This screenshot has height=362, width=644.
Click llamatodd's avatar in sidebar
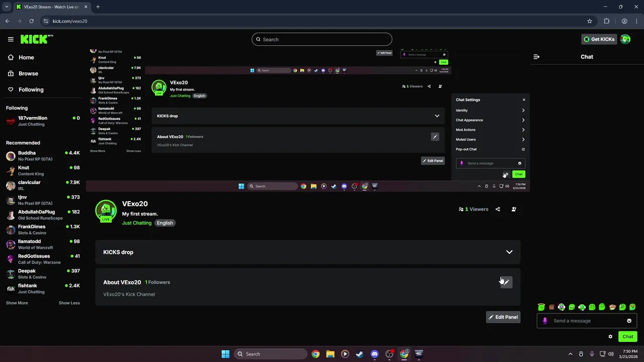pos(11,244)
